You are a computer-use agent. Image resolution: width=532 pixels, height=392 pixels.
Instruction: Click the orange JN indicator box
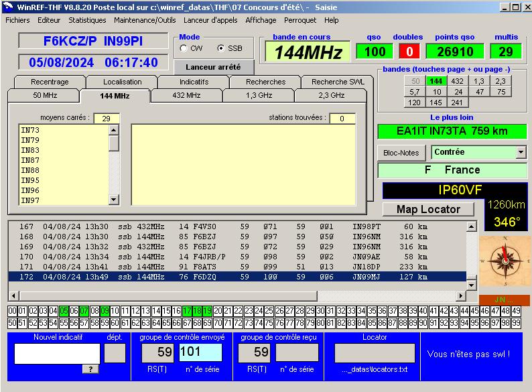[x=504, y=300]
